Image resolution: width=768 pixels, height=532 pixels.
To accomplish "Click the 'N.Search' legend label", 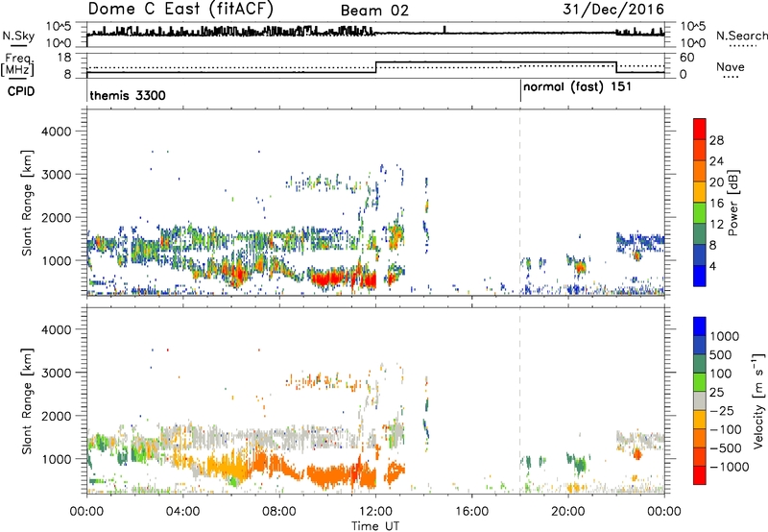I will 742,36.
